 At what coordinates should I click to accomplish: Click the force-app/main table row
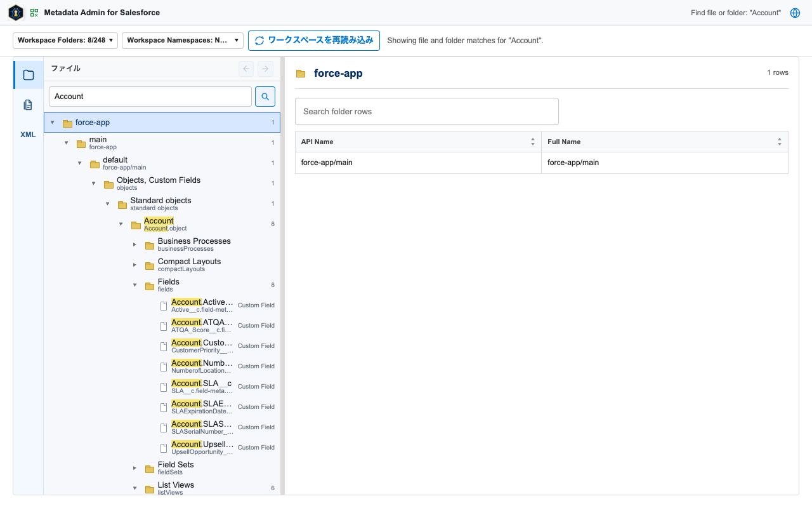[x=542, y=163]
